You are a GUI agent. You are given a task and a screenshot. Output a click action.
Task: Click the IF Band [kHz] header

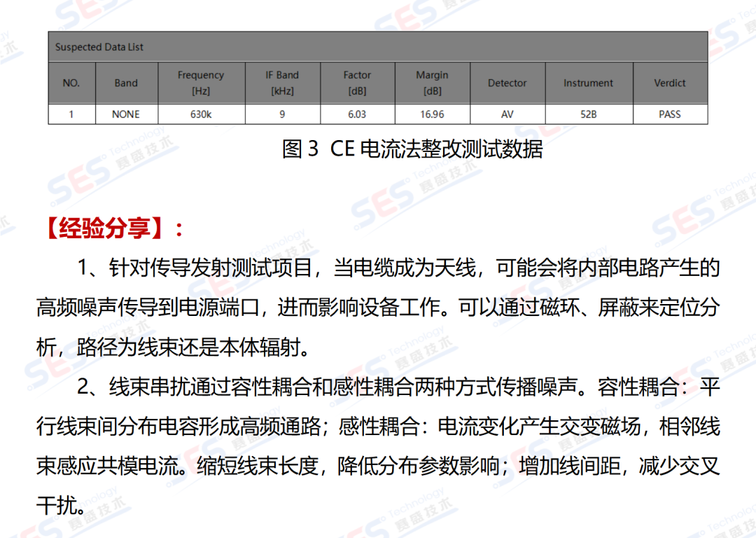(x=283, y=83)
